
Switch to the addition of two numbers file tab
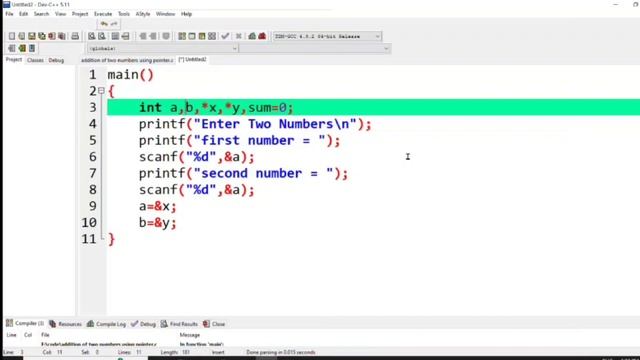pos(127,60)
